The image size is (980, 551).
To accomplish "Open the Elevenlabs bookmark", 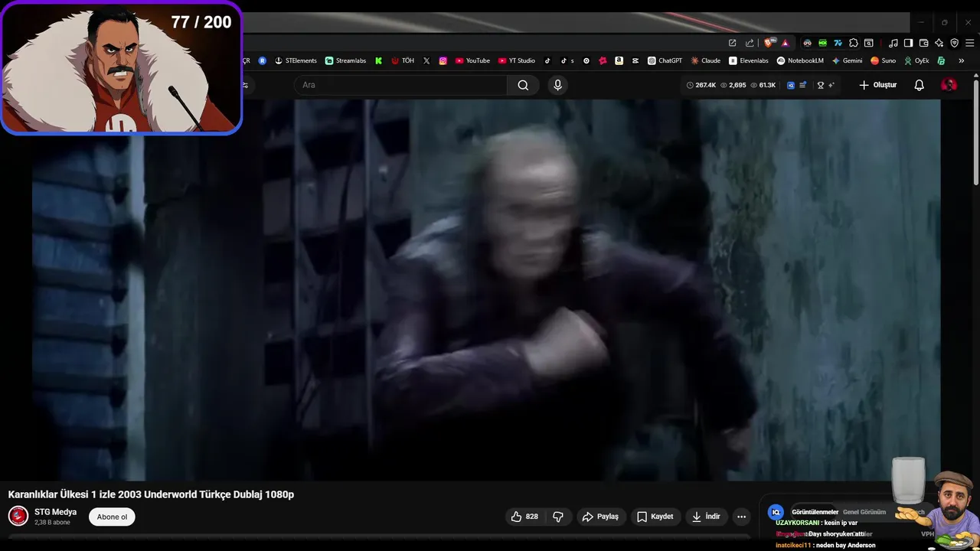I will click(749, 60).
